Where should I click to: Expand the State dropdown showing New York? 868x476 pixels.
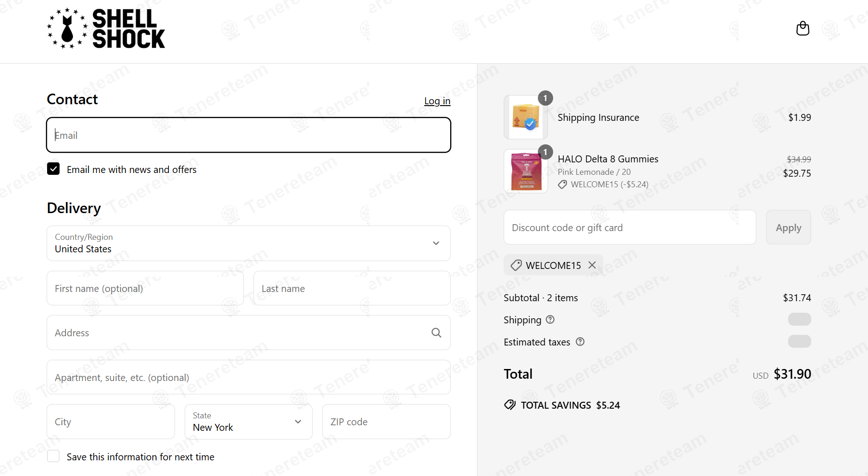pyautogui.click(x=248, y=422)
